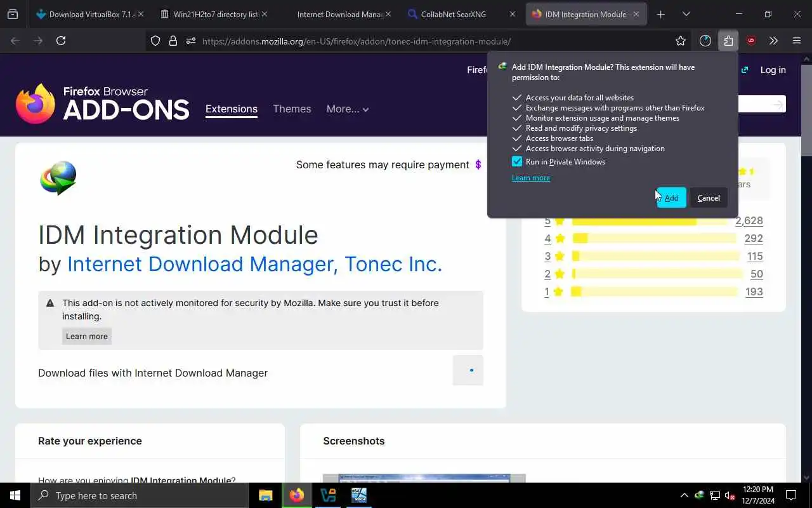Go back to previous page
Image resolution: width=812 pixels, height=508 pixels.
pos(16,41)
